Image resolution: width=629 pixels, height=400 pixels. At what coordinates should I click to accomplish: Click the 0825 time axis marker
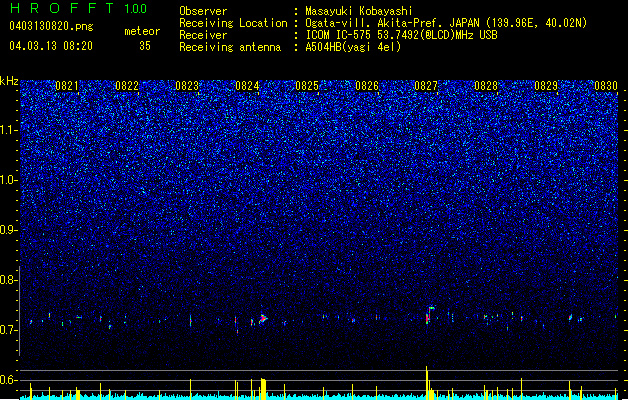point(307,86)
